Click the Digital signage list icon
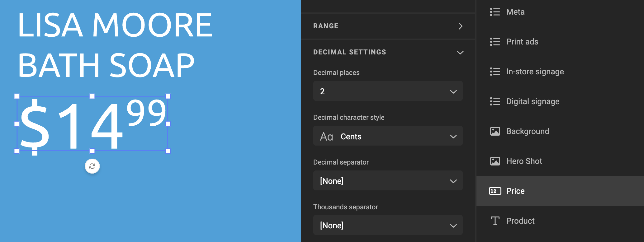644x242 pixels. (x=495, y=101)
